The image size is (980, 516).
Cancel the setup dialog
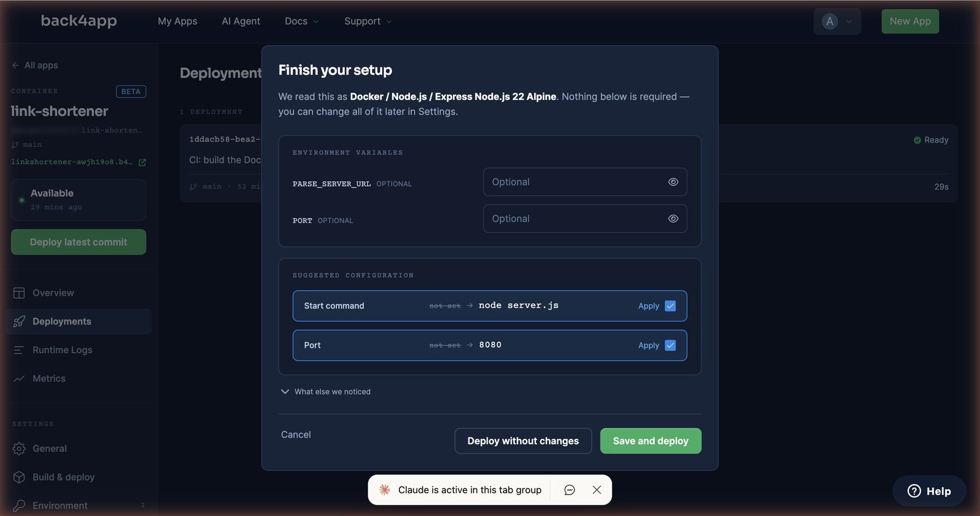[296, 435]
